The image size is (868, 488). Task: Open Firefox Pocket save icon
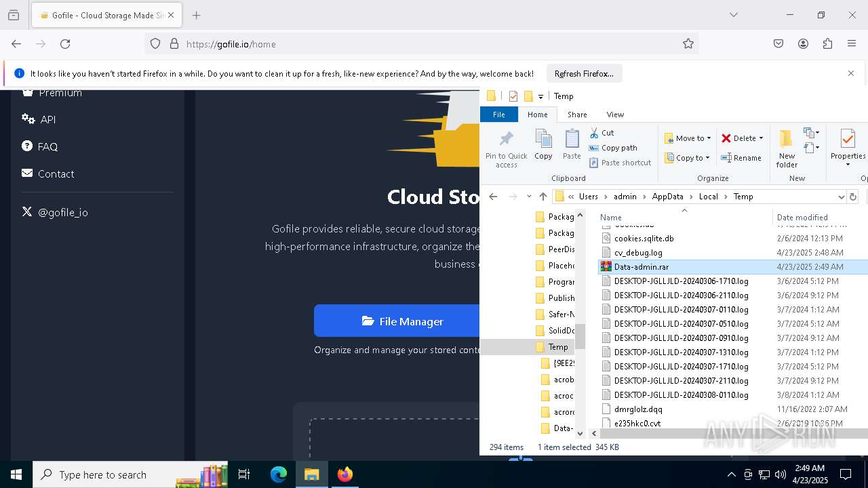click(x=778, y=44)
